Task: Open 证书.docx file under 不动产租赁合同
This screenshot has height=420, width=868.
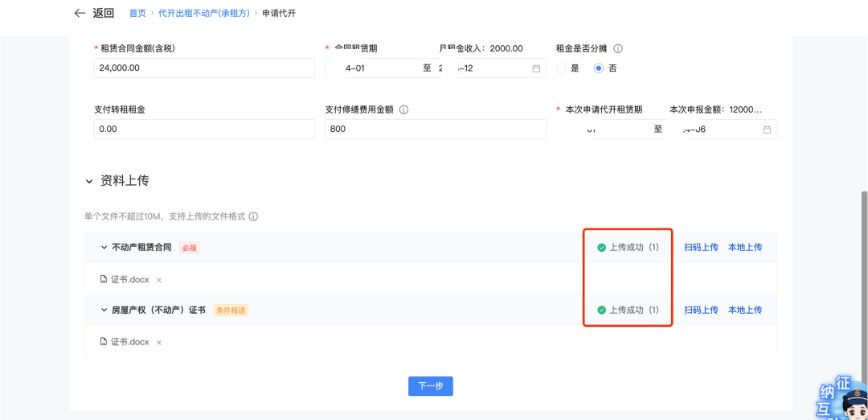Action: click(x=130, y=279)
